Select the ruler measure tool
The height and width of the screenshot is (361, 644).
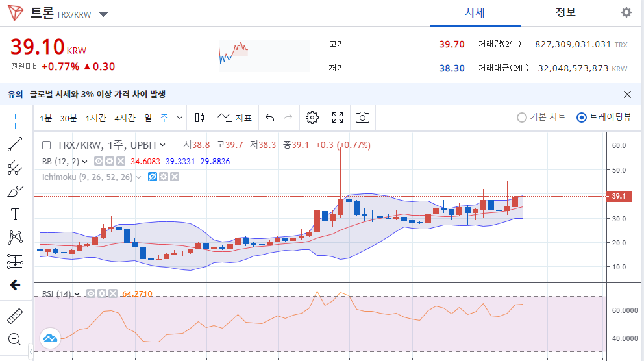(x=15, y=316)
